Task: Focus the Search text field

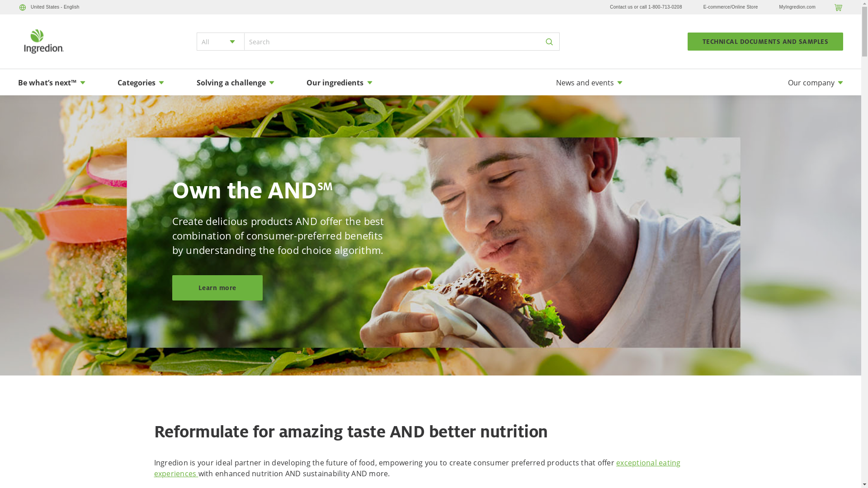Action: 392,42
